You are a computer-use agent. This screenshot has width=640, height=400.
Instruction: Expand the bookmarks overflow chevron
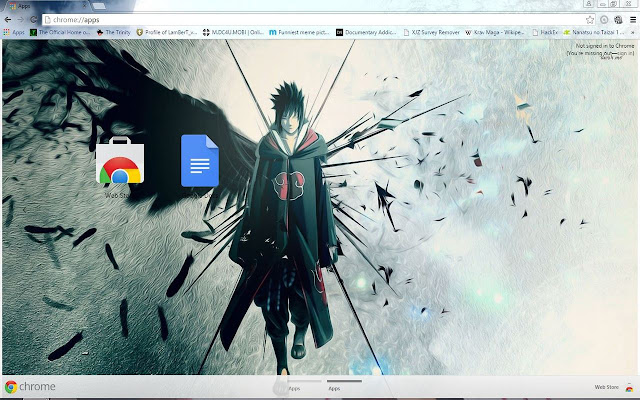[633, 32]
